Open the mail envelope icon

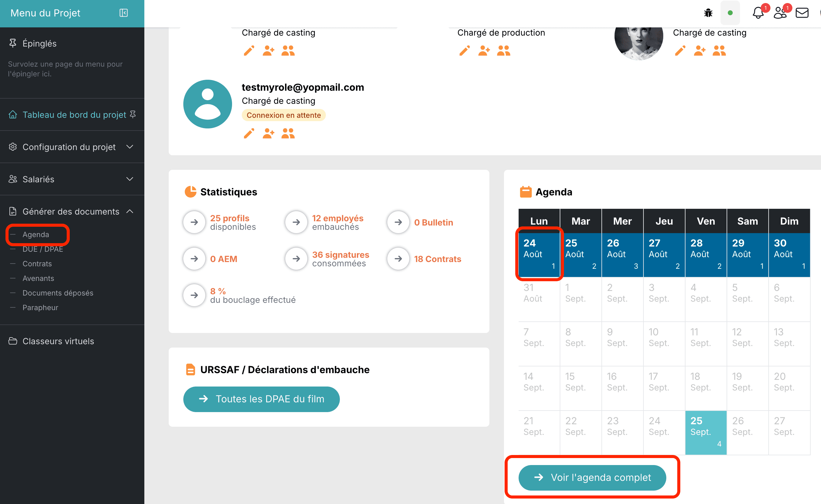[x=802, y=13]
